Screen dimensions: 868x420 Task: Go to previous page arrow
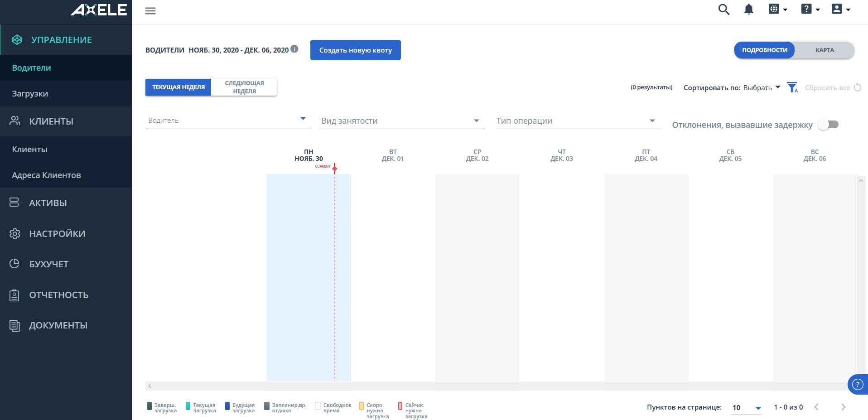[816, 407]
